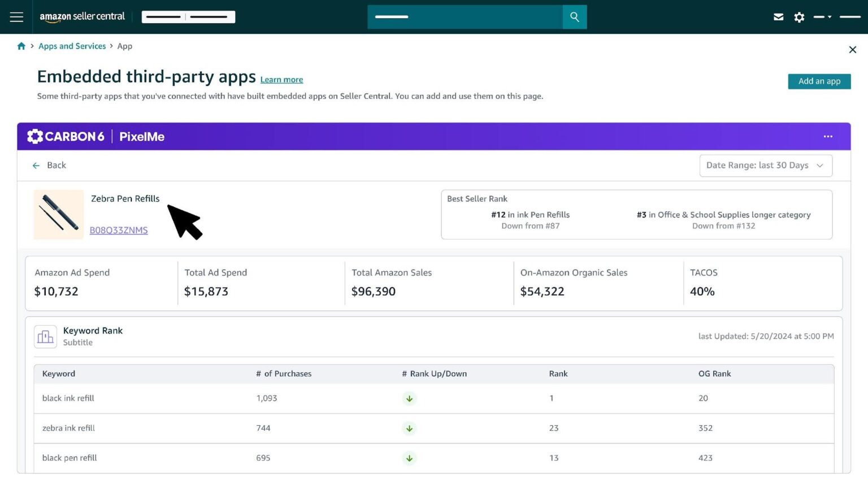Click the search magnifying glass icon
Viewport: 868px width, 488px height.
[574, 17]
